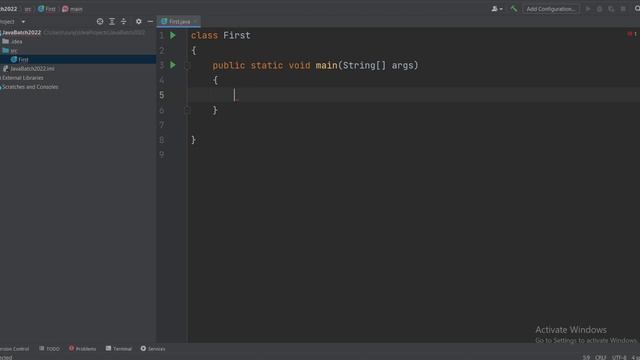640x360 pixels.
Task: Build project with hammer icon
Action: click(514, 9)
